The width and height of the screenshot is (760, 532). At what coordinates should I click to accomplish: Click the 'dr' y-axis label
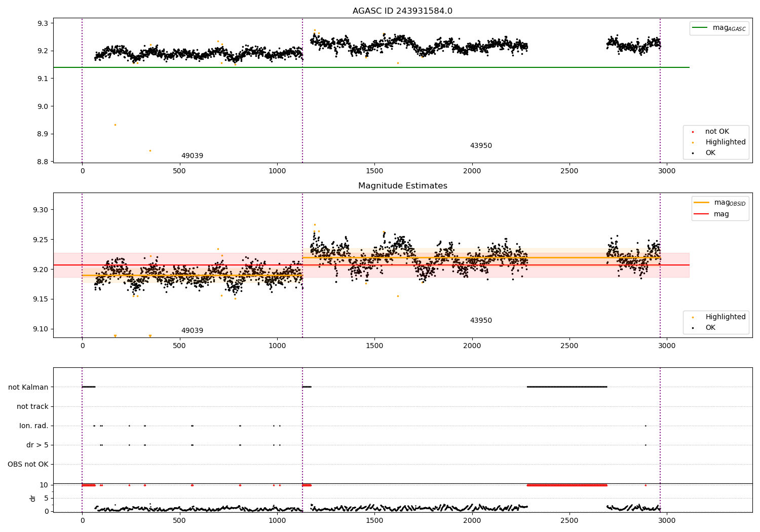[x=33, y=498]
